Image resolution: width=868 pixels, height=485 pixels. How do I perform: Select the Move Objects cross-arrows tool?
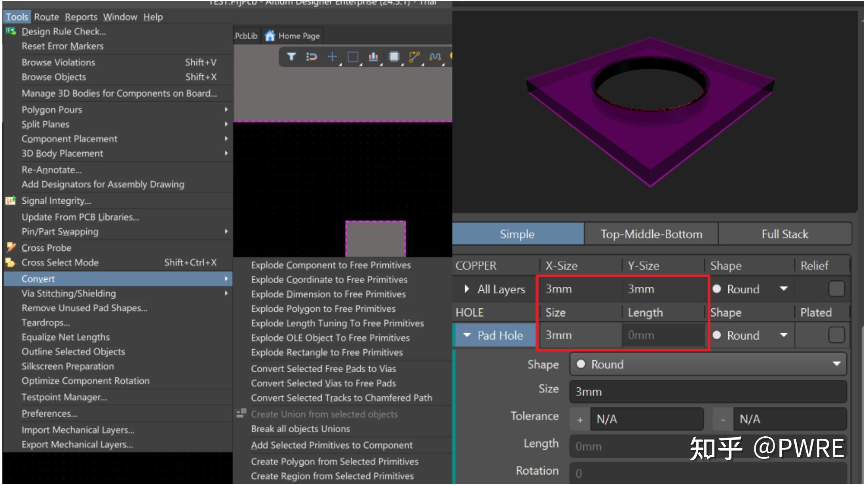click(x=332, y=57)
